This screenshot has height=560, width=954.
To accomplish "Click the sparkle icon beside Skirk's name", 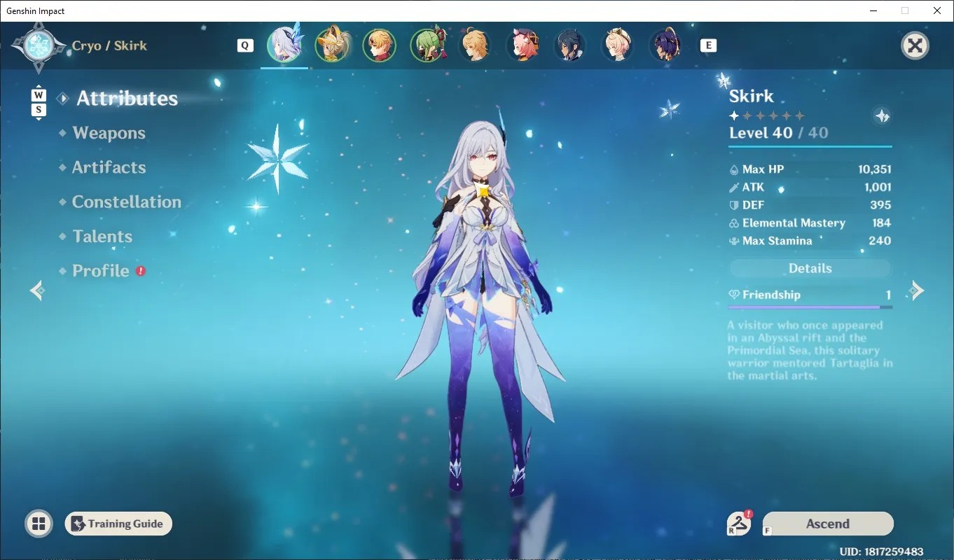I will click(882, 116).
